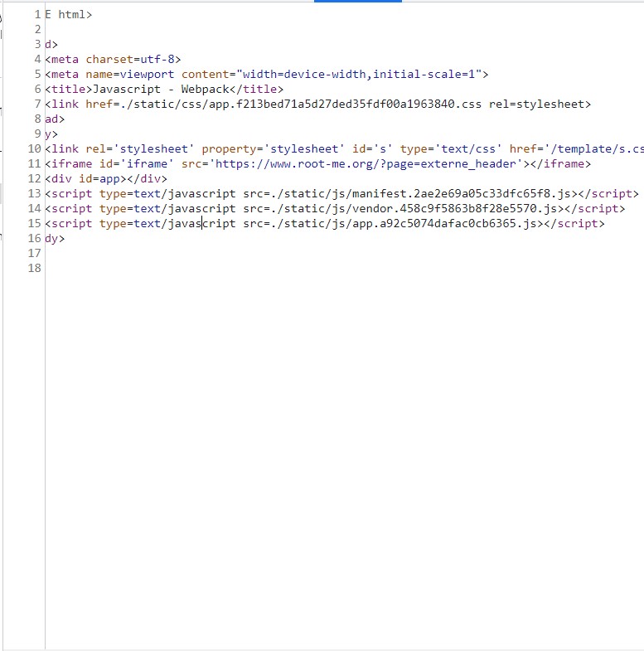The width and height of the screenshot is (644, 651).
Task: Click type='text/css' attribute on line 10
Action: 451,149
